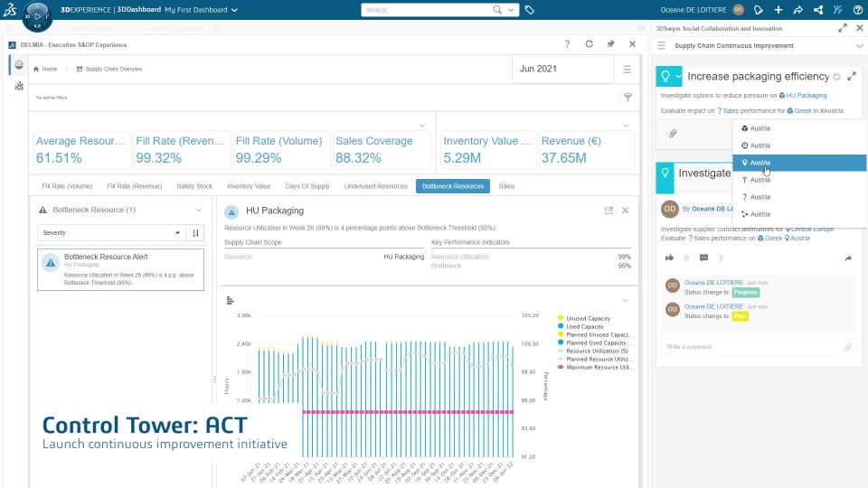Image resolution: width=868 pixels, height=488 pixels.
Task: Select the Bottleneck Resources tab
Action: [453, 186]
